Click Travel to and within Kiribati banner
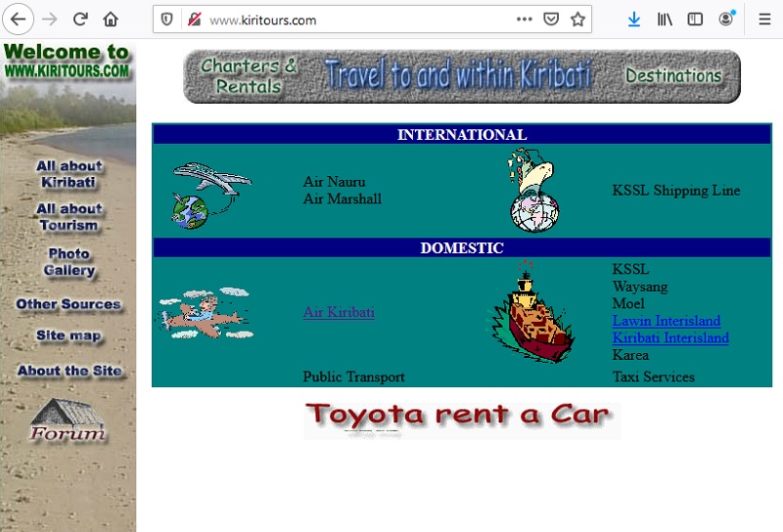Image resolution: width=783 pixels, height=532 pixels. tap(458, 75)
